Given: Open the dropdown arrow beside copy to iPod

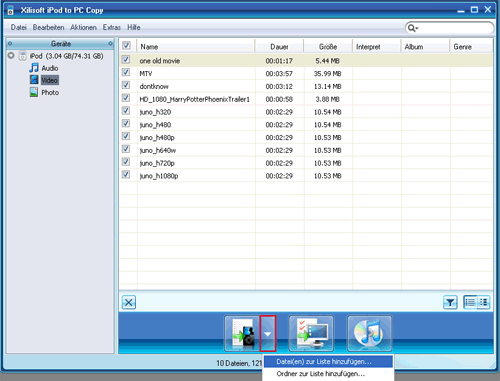Looking at the screenshot, I should [x=268, y=333].
